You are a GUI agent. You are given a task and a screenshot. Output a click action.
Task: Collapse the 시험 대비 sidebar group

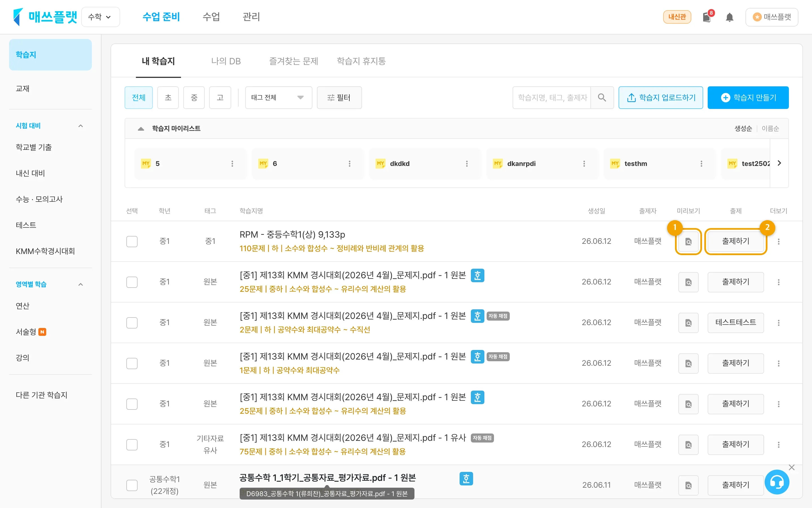81,126
